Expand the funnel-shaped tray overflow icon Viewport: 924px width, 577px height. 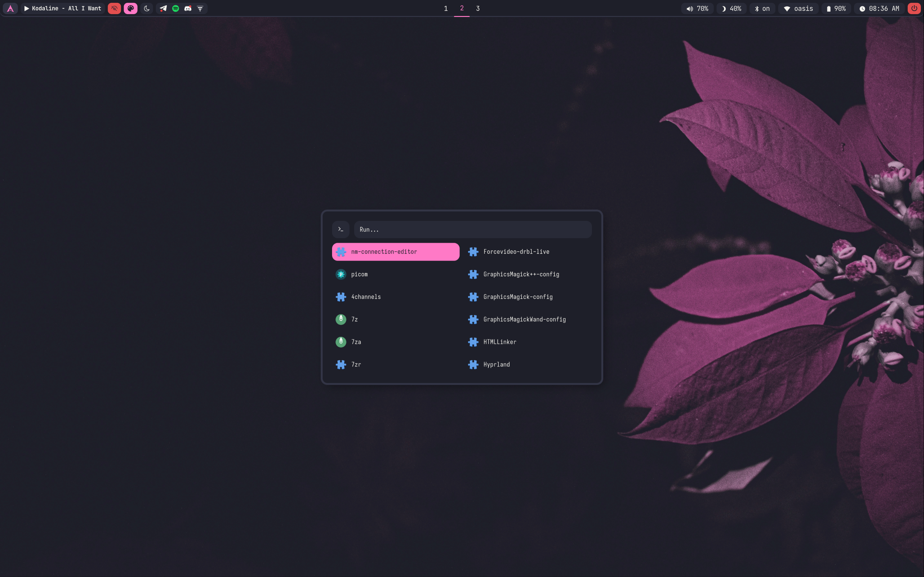(x=200, y=8)
